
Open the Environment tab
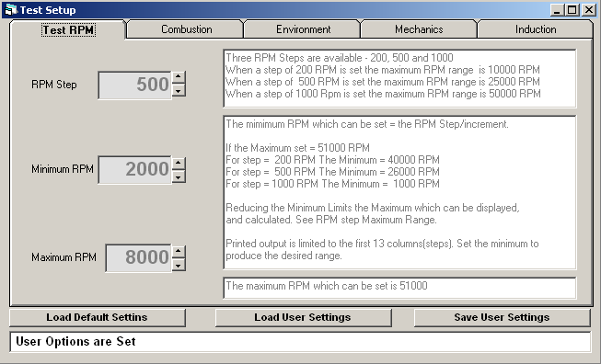point(303,29)
